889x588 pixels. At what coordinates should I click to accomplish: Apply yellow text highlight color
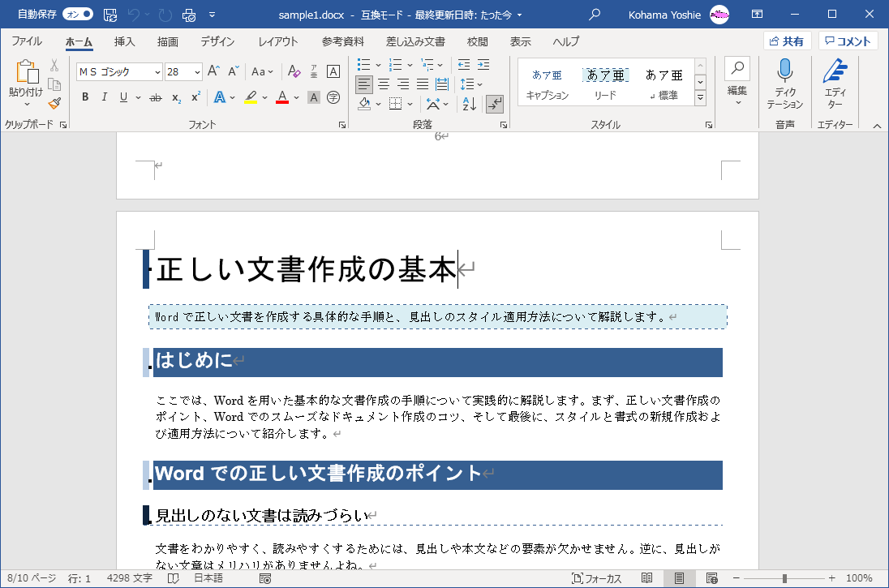click(251, 97)
